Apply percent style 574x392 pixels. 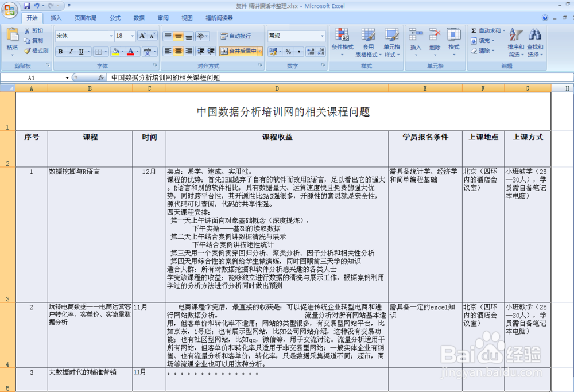click(x=289, y=52)
